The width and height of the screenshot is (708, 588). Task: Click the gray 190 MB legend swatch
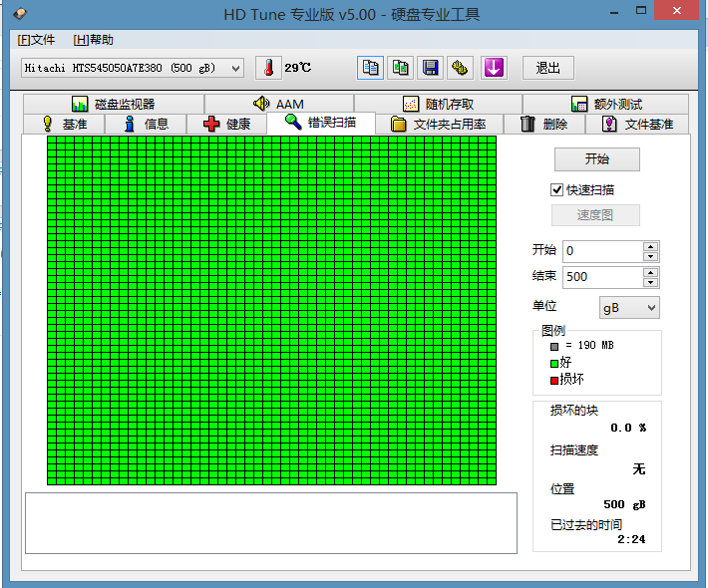(x=554, y=347)
